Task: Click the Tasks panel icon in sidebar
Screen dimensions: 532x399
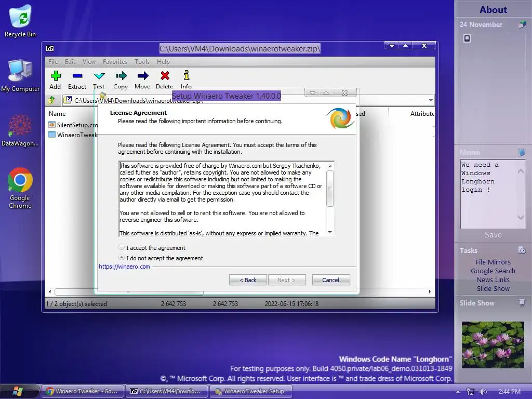Action: pyautogui.click(x=522, y=250)
